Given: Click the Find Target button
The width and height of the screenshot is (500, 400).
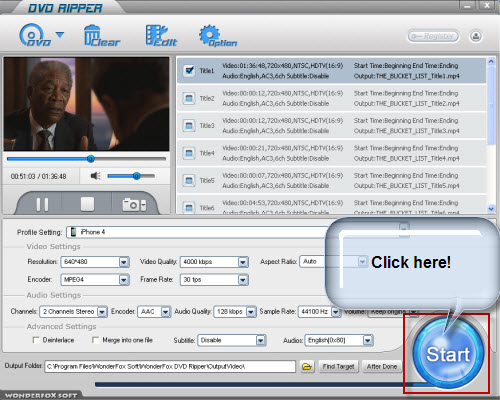Looking at the screenshot, I should click(338, 367).
